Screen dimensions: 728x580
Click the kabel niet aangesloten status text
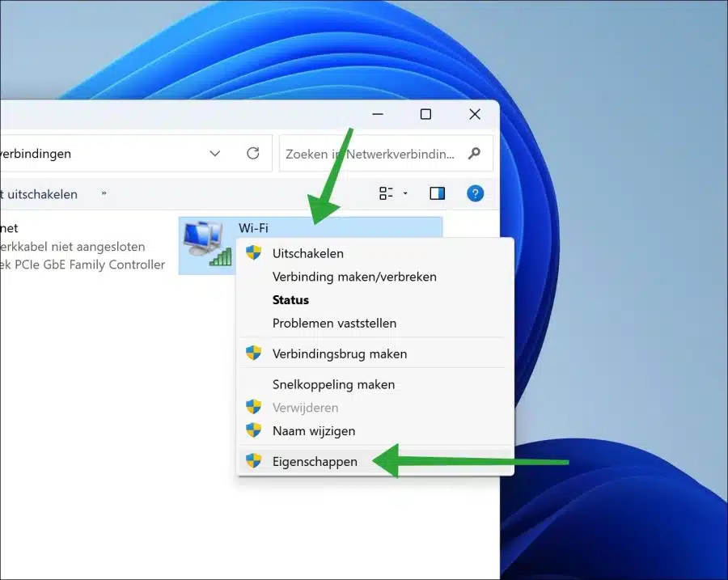coord(73,246)
